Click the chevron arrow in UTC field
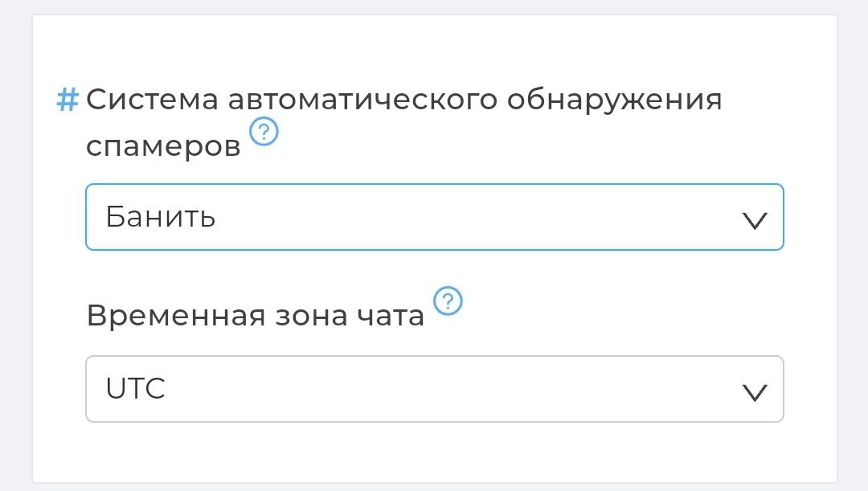868x491 pixels. pos(755,391)
